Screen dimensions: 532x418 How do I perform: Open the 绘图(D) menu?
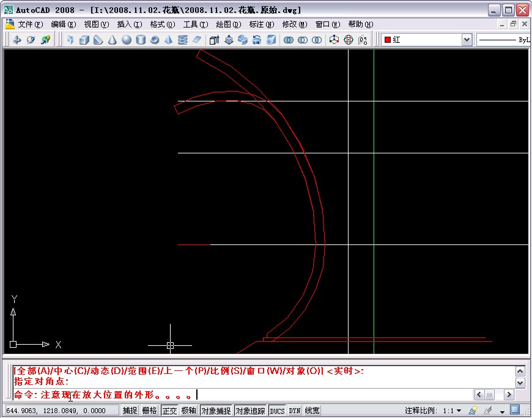229,24
